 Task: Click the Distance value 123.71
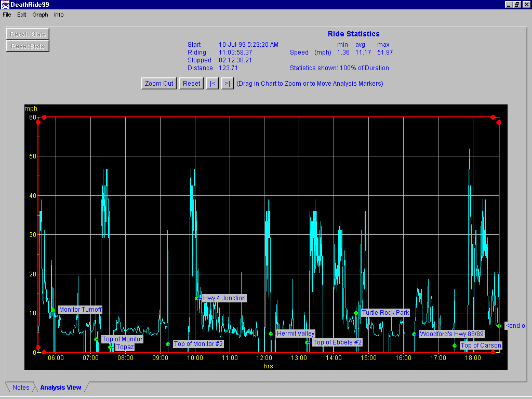click(228, 68)
